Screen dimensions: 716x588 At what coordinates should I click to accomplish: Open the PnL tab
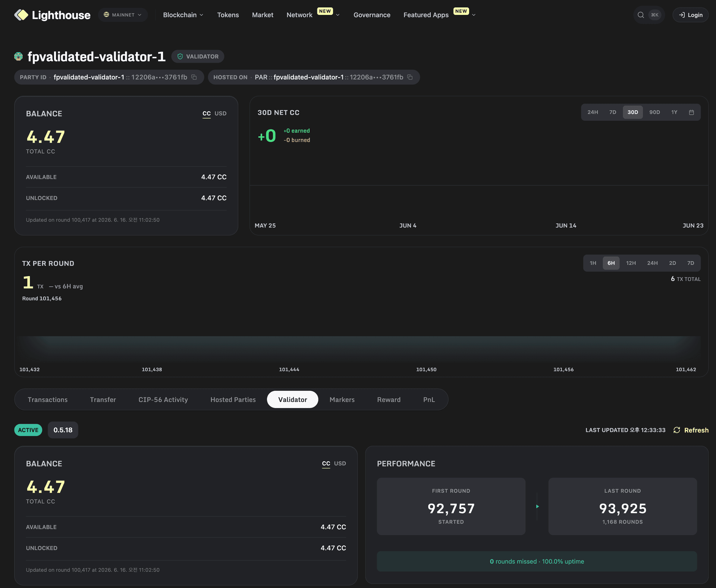[429, 399]
